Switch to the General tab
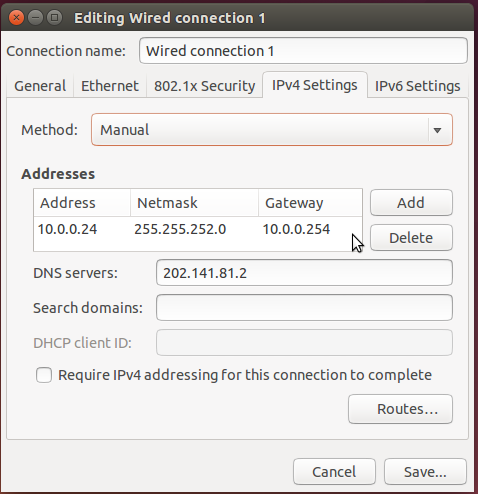This screenshot has width=478, height=494. coord(40,86)
